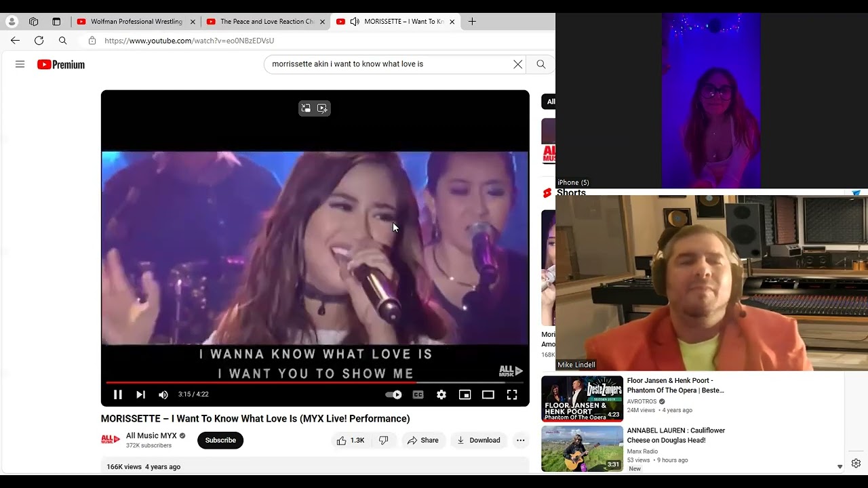Click the red video progress bar

315,382
